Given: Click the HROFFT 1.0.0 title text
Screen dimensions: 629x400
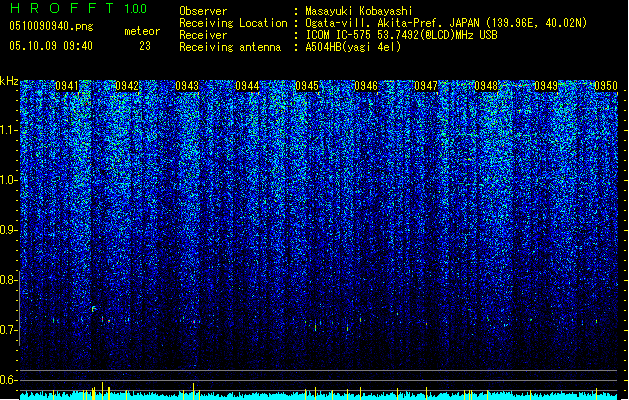Looking at the screenshot, I should point(79,8).
